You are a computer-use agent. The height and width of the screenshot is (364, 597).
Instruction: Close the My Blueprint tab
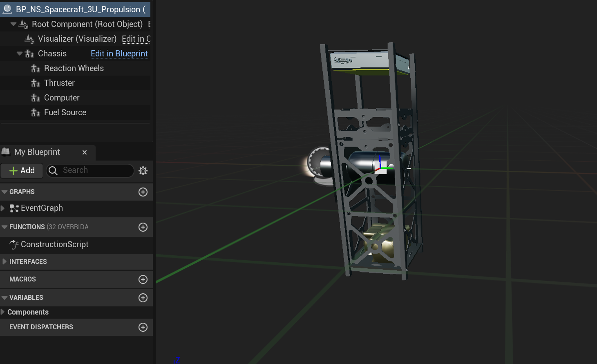click(85, 152)
